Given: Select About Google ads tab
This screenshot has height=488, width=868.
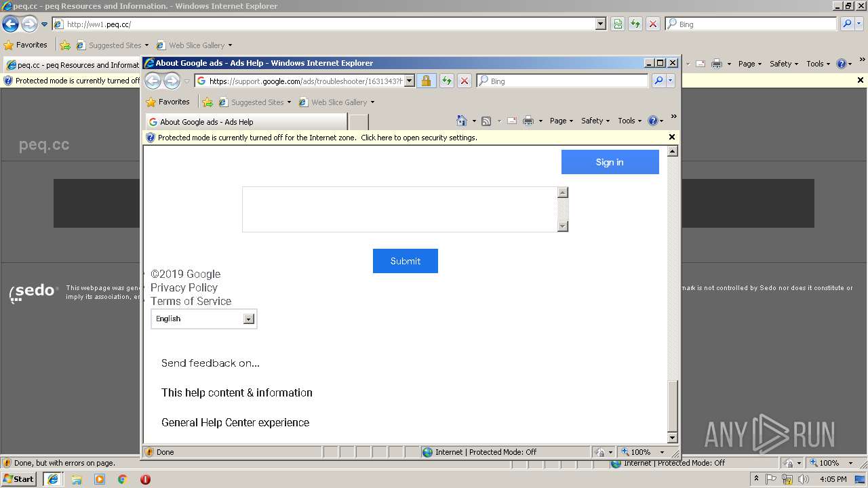Looking at the screenshot, I should pyautogui.click(x=245, y=122).
